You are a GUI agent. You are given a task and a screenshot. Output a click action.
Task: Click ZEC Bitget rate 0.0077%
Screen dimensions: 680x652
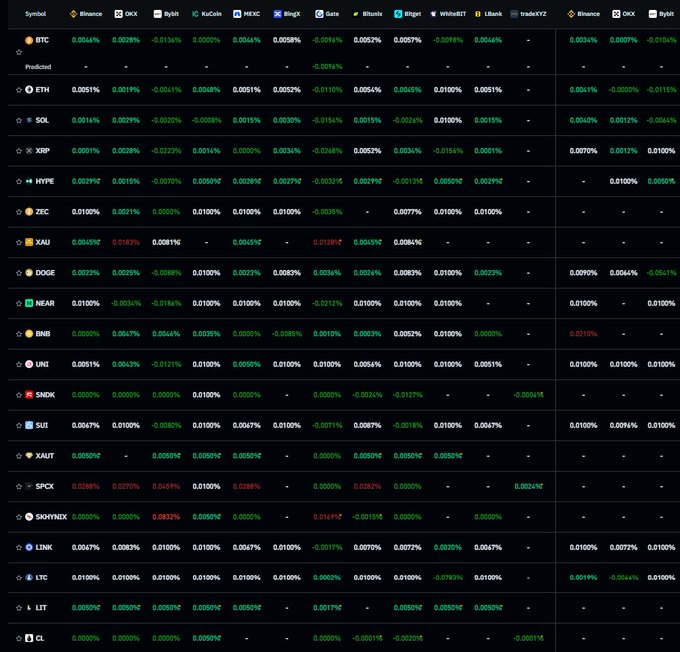(407, 212)
